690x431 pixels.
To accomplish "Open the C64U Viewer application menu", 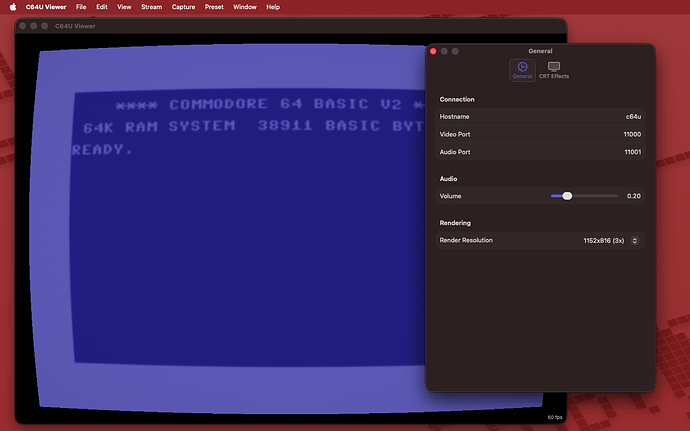I will pos(46,7).
